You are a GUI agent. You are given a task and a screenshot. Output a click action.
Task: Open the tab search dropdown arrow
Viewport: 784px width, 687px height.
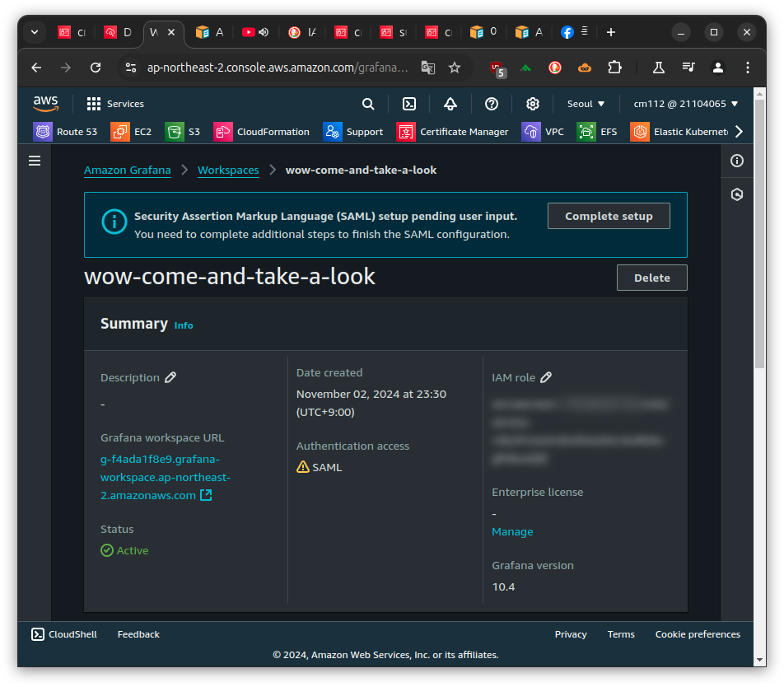pyautogui.click(x=35, y=32)
